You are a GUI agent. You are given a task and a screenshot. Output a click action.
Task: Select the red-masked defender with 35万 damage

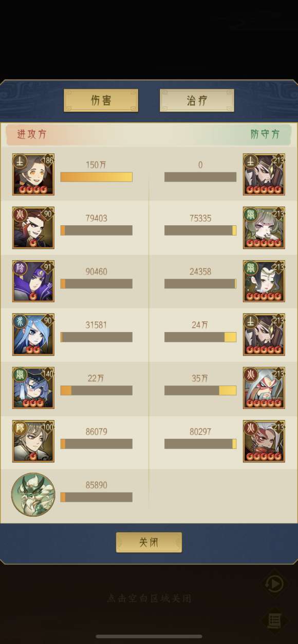click(264, 388)
